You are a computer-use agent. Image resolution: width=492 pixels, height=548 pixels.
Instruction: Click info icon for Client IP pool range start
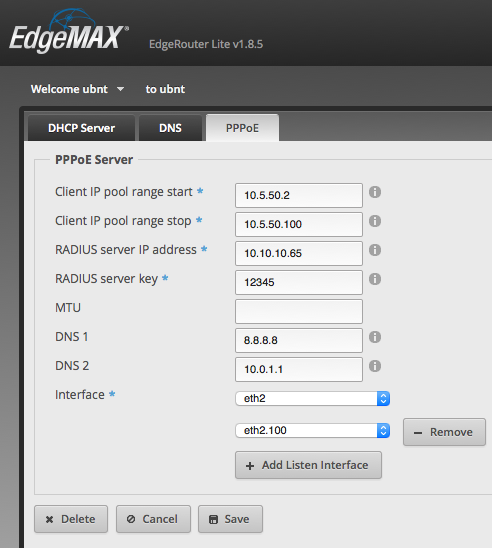click(x=375, y=192)
